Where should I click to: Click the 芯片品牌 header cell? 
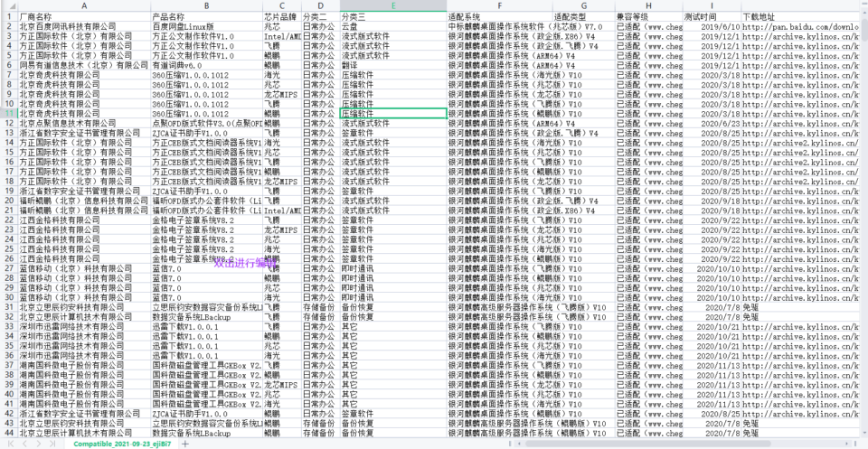282,17
